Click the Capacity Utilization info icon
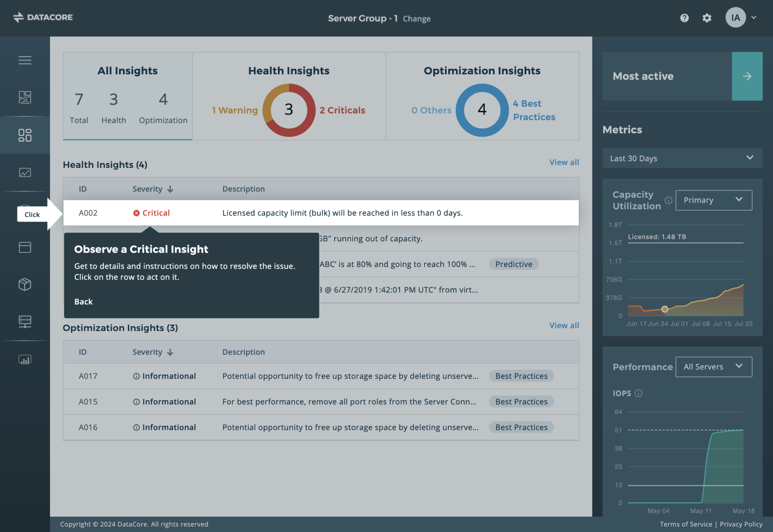This screenshot has width=773, height=532. pos(668,200)
